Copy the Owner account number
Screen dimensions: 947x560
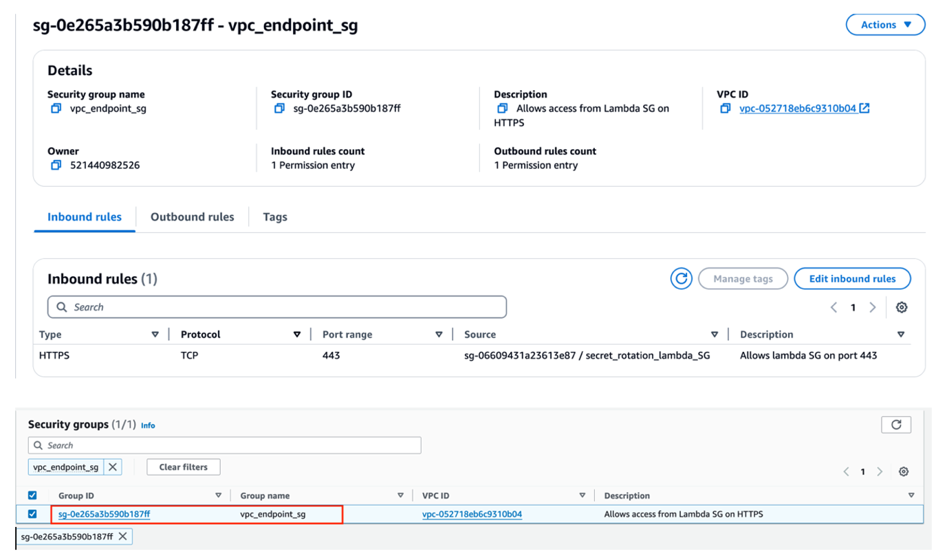(x=55, y=165)
